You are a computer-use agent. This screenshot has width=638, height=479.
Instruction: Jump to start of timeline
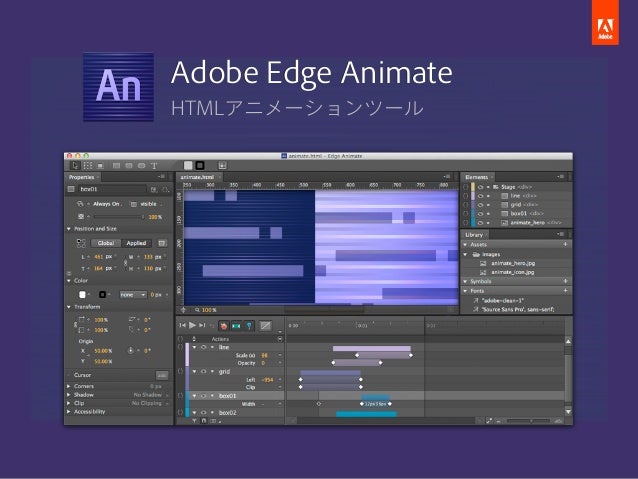[x=182, y=325]
